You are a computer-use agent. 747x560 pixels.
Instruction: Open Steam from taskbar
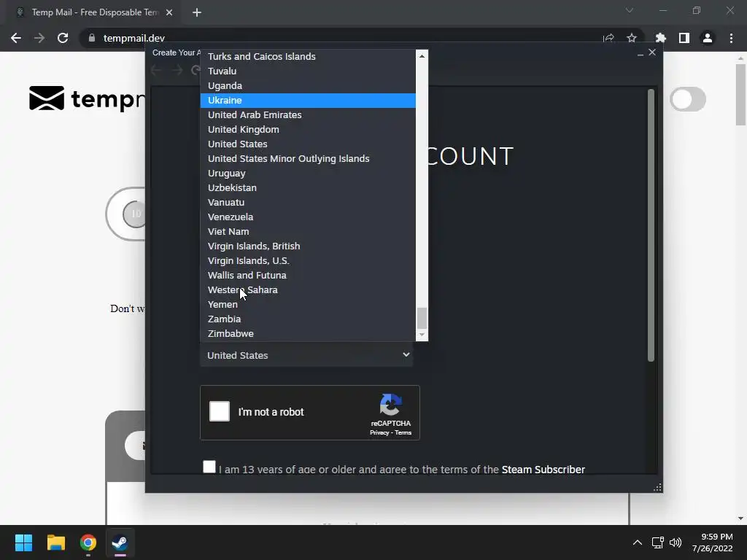[x=120, y=542]
